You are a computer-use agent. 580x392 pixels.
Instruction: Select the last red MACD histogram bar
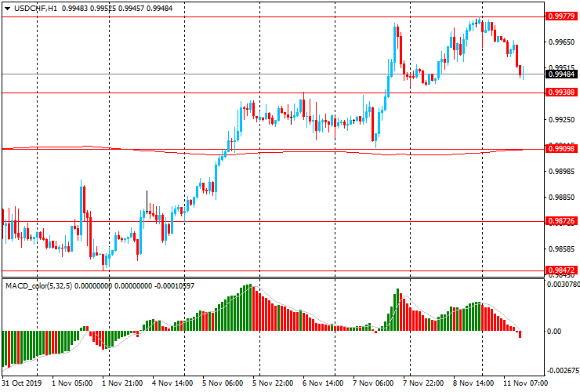pyautogui.click(x=520, y=334)
